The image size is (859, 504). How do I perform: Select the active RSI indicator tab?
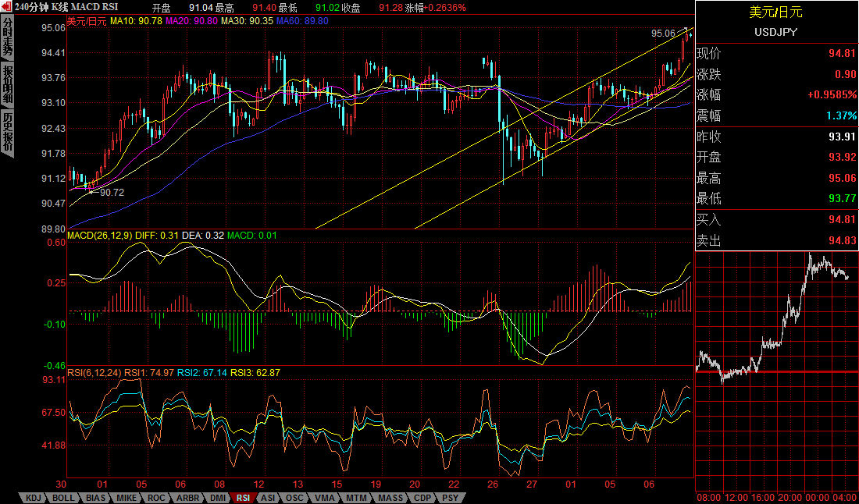pos(243,498)
